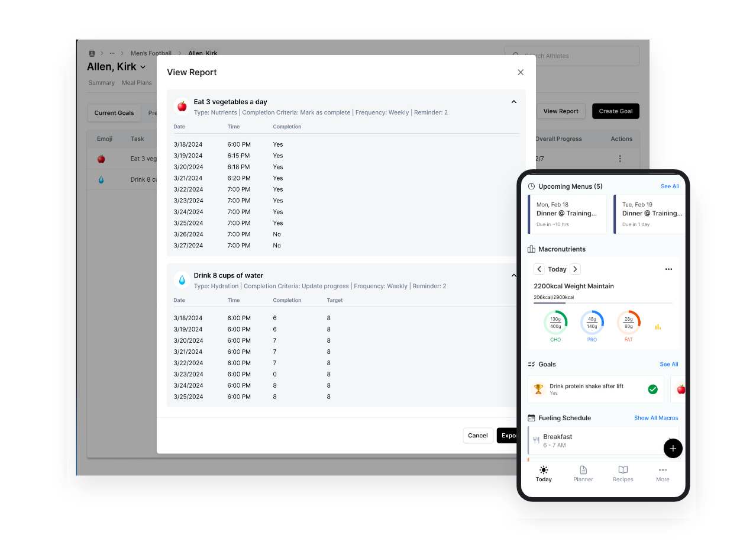Go to previous day in Macronutrients
The image size is (756, 554).
click(539, 269)
